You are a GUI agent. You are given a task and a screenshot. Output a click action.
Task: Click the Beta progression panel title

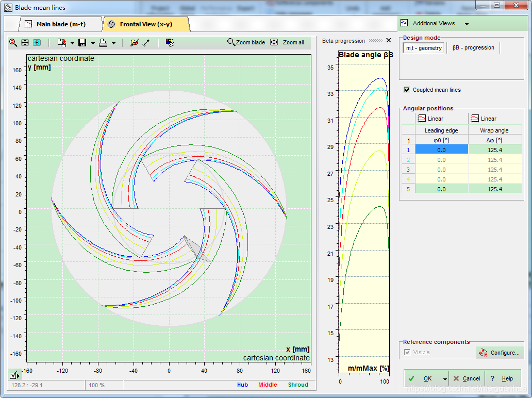point(343,41)
